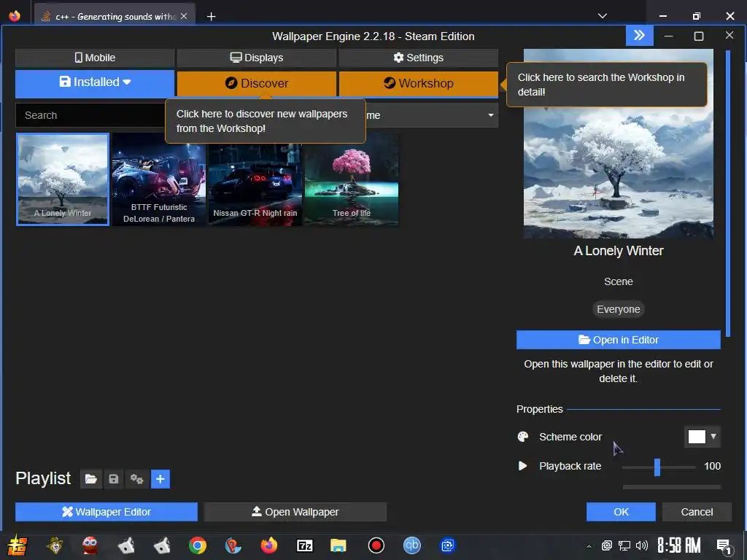Open File Explorer from the taskbar
The width and height of the screenshot is (747, 560).
pos(338,545)
